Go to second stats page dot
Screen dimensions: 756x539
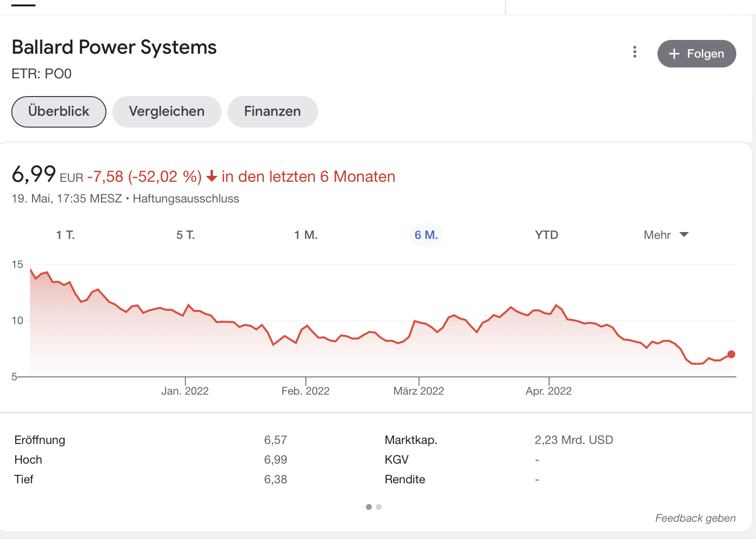[x=379, y=507]
